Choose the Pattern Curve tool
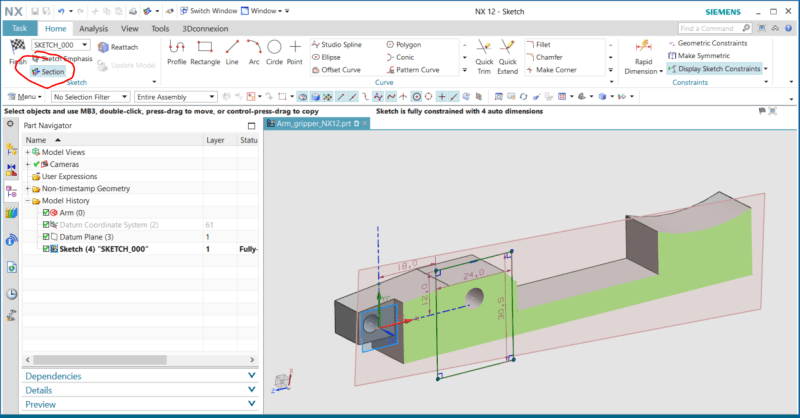Viewport: 800px width, 418px height. (x=413, y=70)
